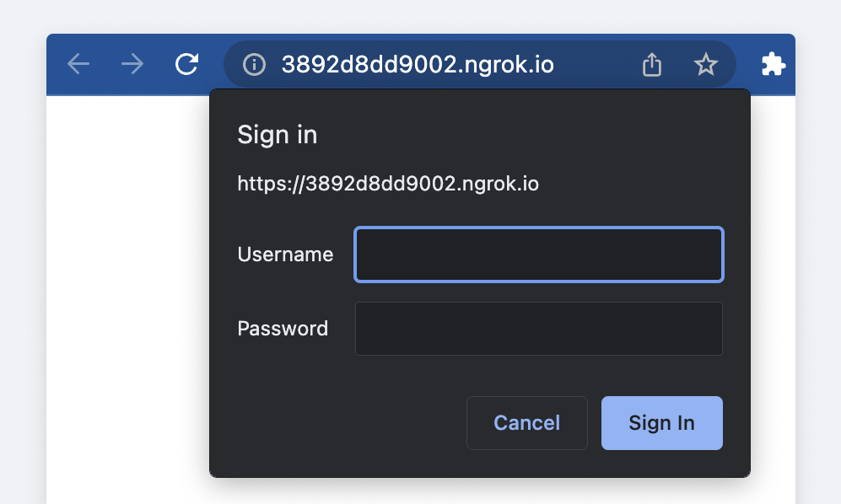This screenshot has height=504, width=841.
Task: Click the "Sign in" dialog heading
Action: click(278, 135)
